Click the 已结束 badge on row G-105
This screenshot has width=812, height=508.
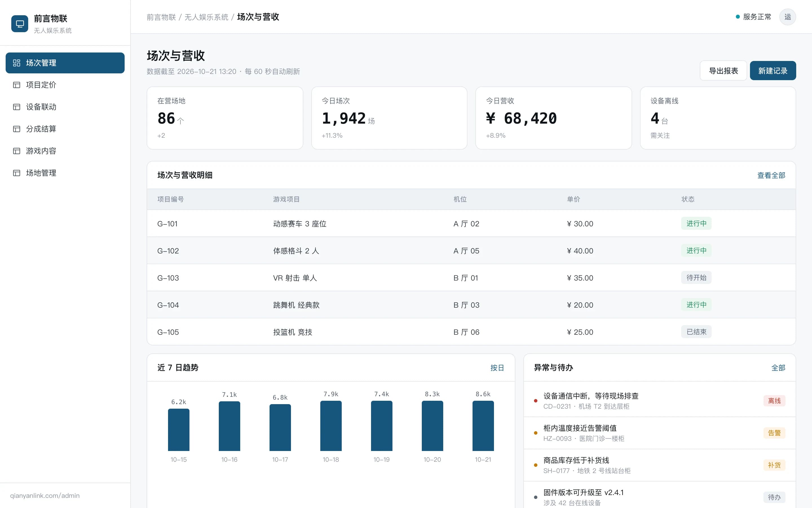(696, 332)
